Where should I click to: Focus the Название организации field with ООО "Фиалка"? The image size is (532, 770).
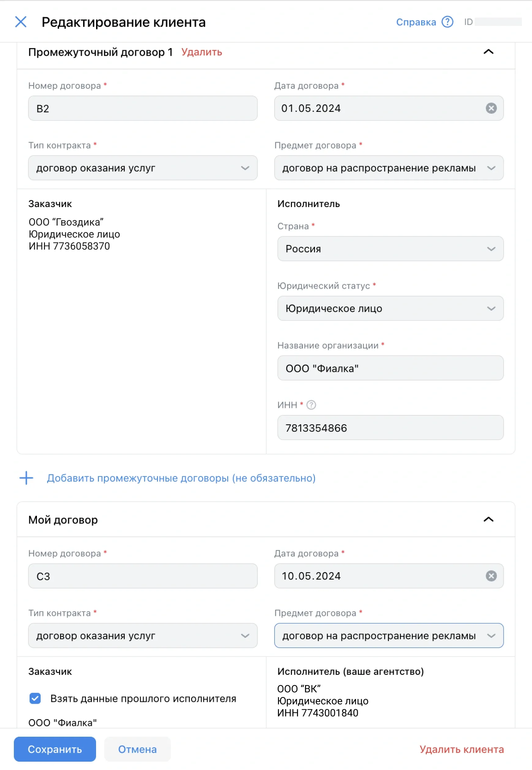[x=390, y=368]
